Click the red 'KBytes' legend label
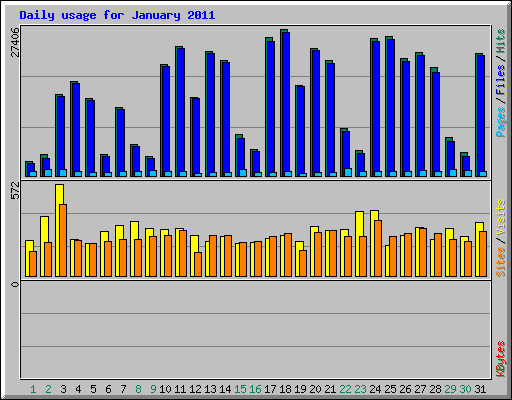Screen dimensions: 512x400 click(501, 359)
